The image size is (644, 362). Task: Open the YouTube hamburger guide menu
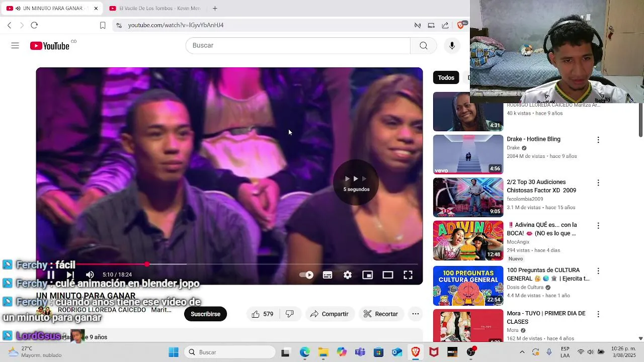pos(15,46)
